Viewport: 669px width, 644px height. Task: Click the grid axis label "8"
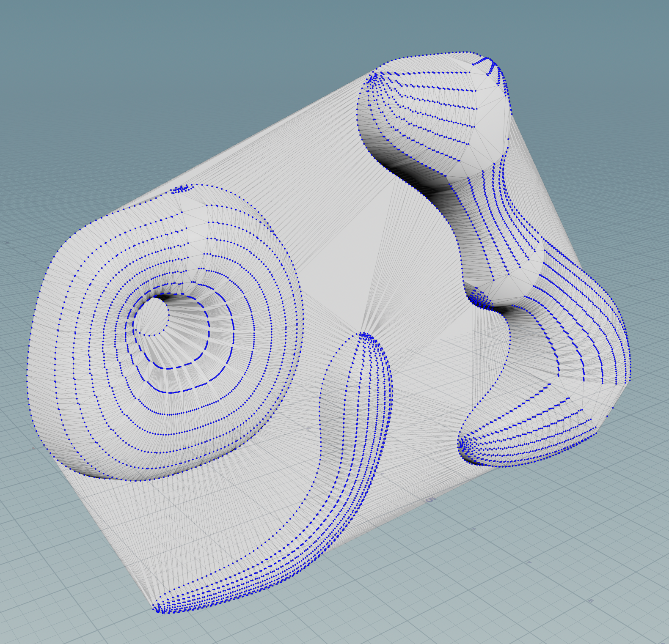(590, 601)
